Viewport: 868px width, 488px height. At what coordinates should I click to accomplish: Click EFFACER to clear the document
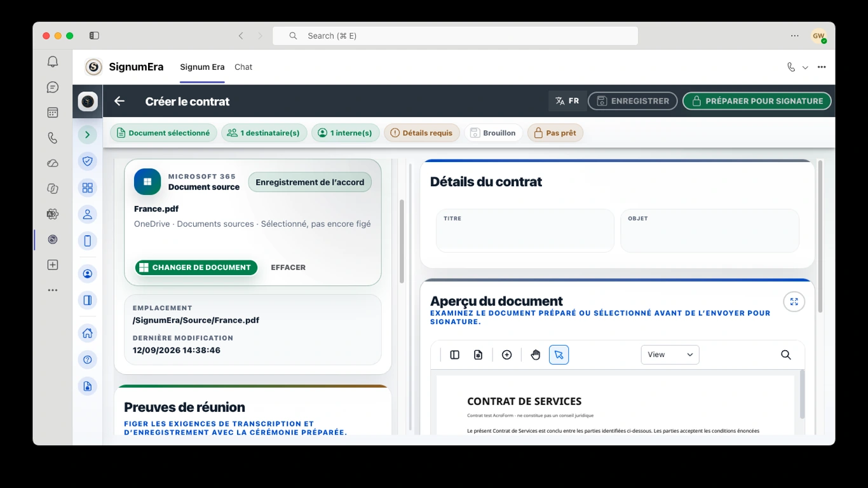[288, 268]
